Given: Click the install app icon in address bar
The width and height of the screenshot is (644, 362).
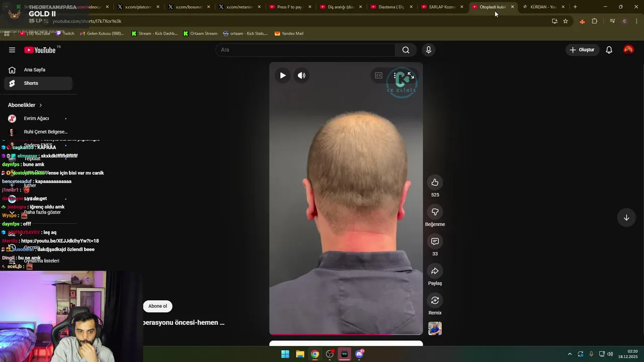Looking at the screenshot, I should [554, 21].
